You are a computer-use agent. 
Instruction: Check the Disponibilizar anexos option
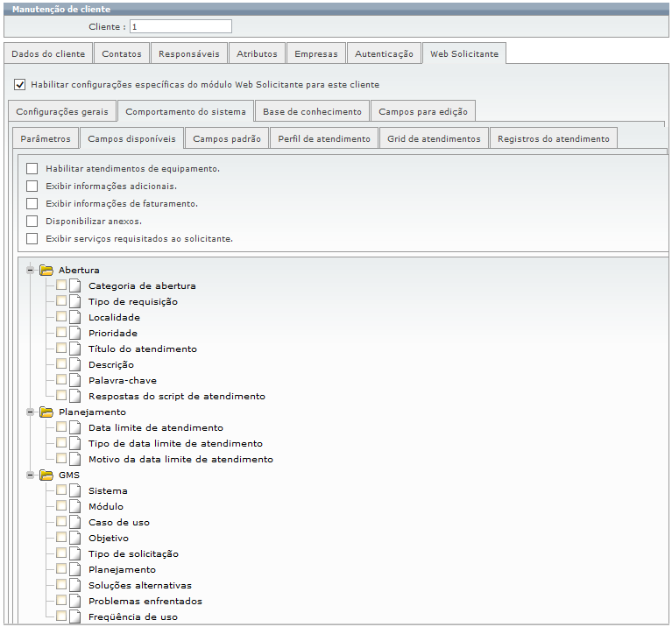[x=32, y=221]
